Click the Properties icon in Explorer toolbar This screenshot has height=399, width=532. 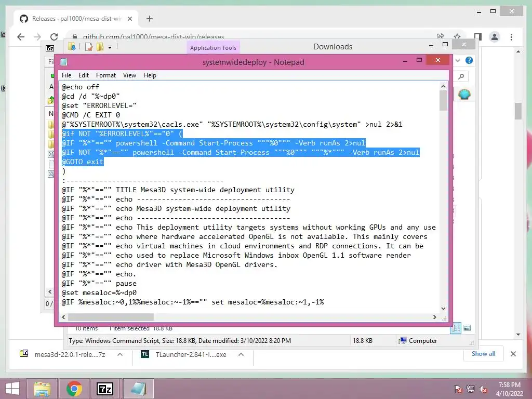coord(89,47)
